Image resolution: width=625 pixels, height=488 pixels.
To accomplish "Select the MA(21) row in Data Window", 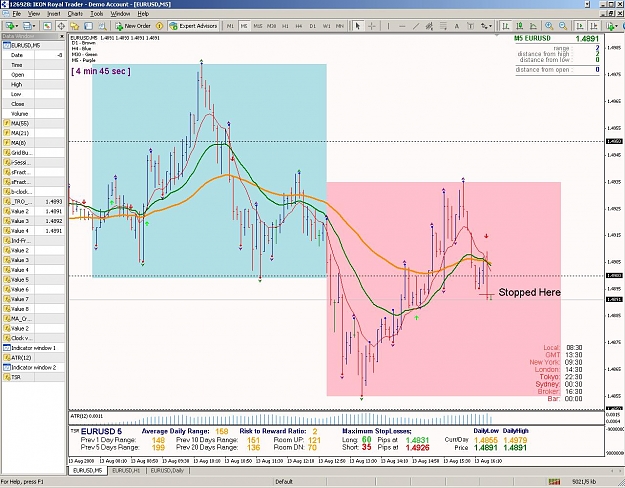I will coord(33,133).
